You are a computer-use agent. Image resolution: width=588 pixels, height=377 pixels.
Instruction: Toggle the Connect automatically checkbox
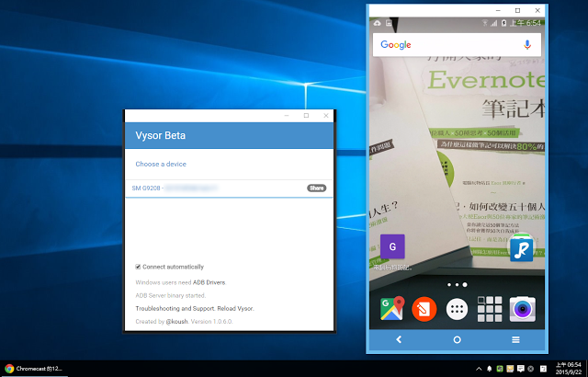138,267
